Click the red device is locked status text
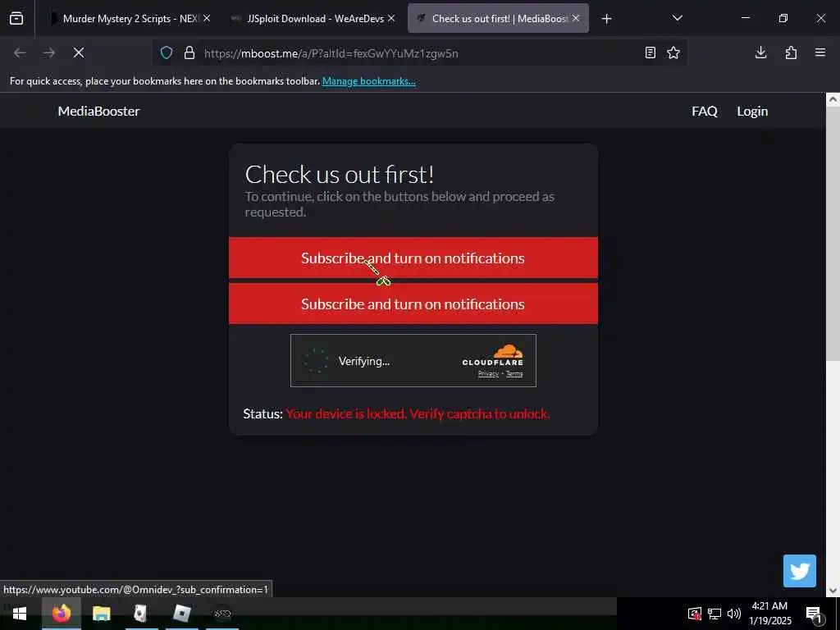Image resolution: width=840 pixels, height=630 pixels. pos(418,413)
